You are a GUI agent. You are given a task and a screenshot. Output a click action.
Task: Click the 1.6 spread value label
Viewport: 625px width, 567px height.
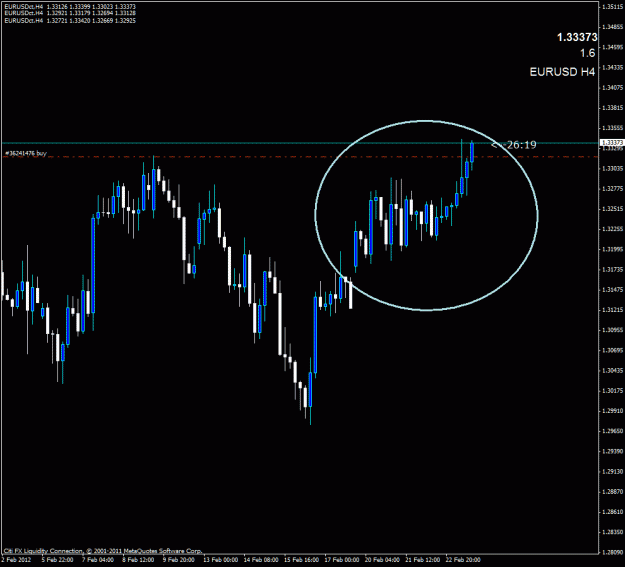(x=587, y=53)
